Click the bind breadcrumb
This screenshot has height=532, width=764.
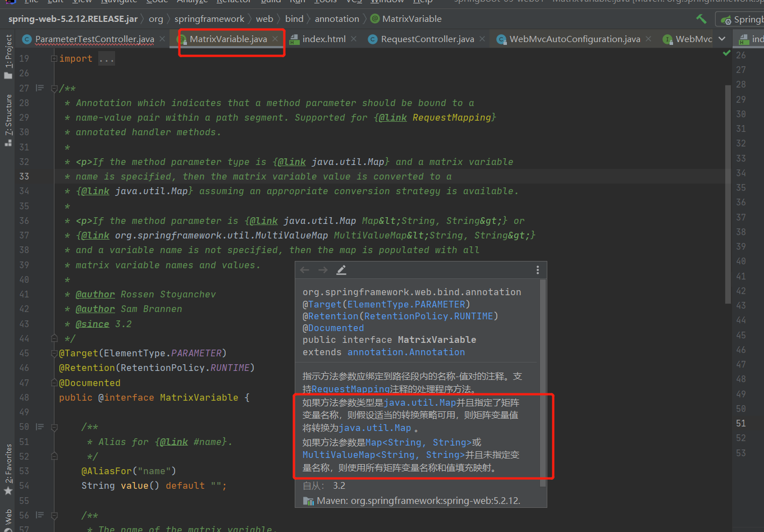pos(294,19)
